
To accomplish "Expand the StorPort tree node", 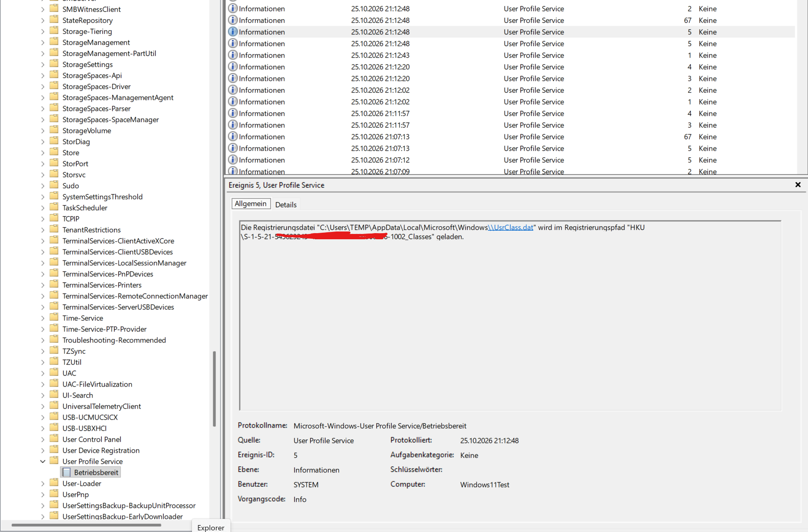I will pyautogui.click(x=43, y=164).
